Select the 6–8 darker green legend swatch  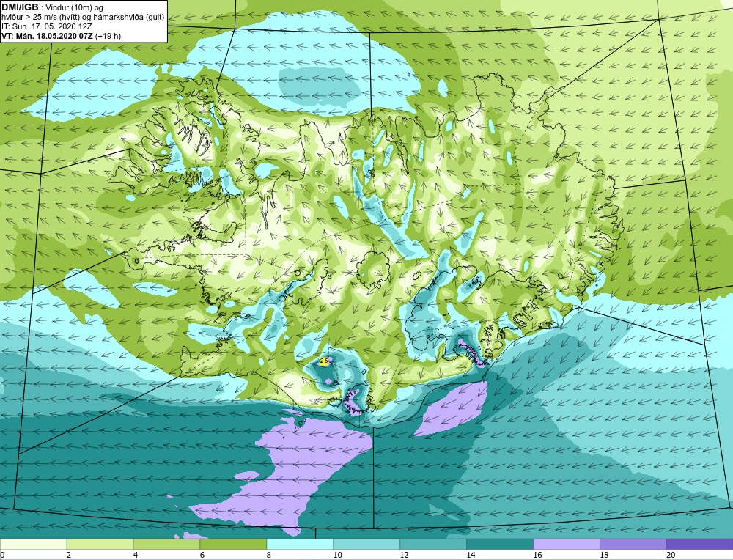click(x=233, y=545)
